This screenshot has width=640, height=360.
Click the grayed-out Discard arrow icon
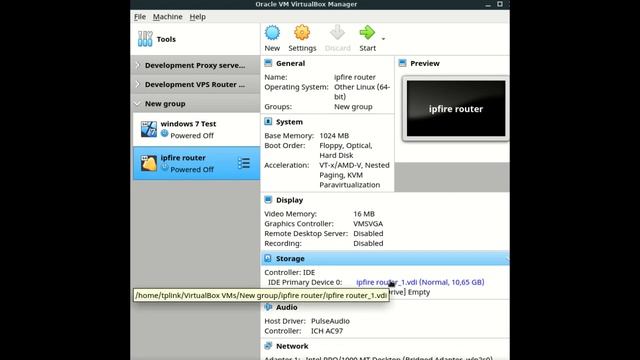[x=338, y=33]
